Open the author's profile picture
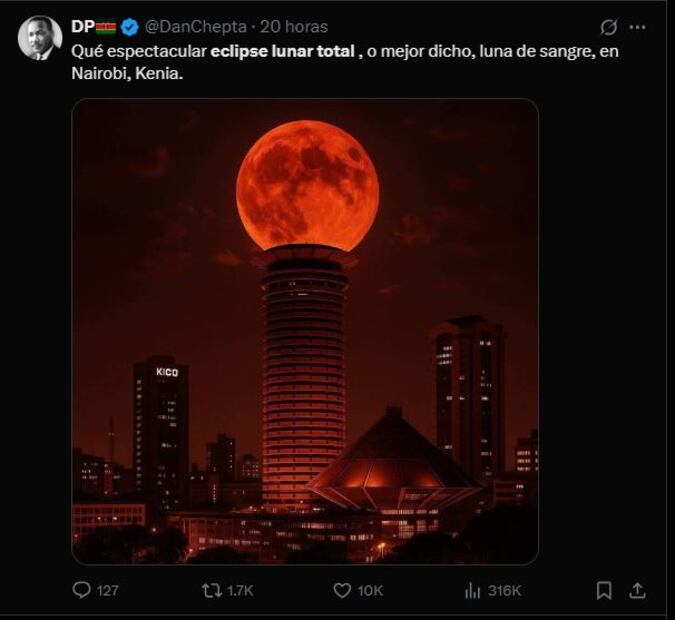 pyautogui.click(x=40, y=38)
